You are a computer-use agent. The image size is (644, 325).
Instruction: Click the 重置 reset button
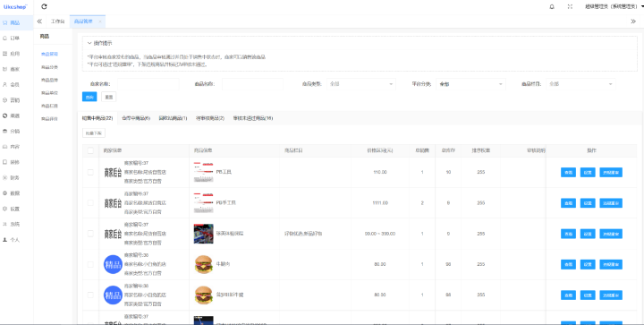(109, 97)
